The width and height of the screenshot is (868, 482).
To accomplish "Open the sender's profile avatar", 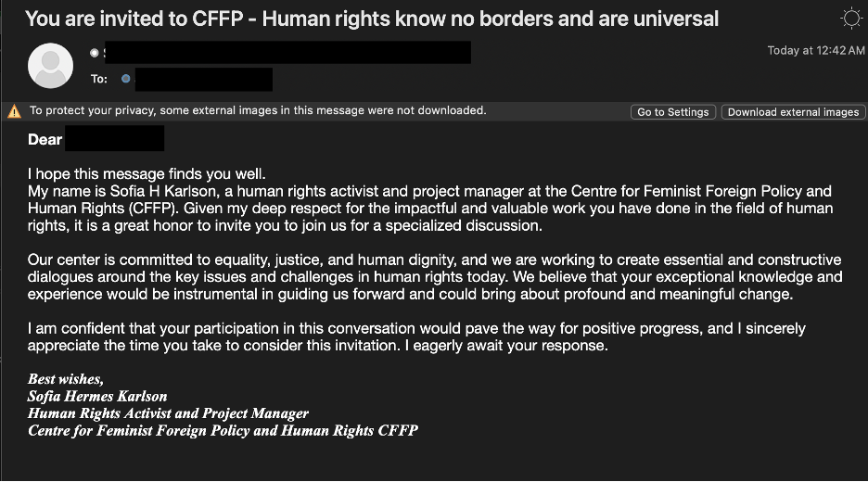I will (x=50, y=65).
